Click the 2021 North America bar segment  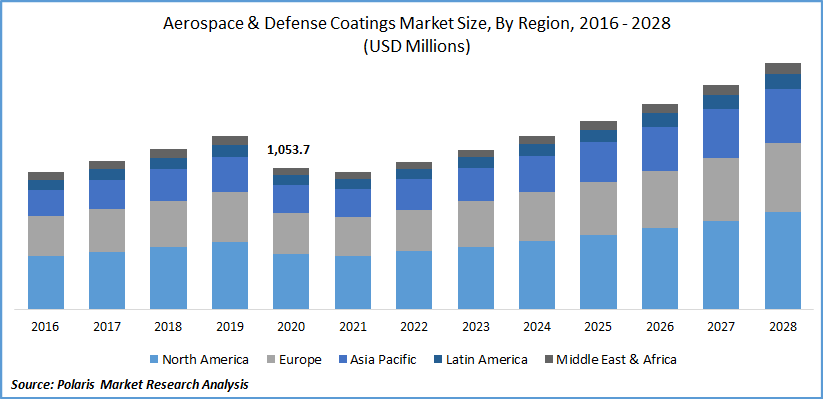pyautogui.click(x=352, y=282)
